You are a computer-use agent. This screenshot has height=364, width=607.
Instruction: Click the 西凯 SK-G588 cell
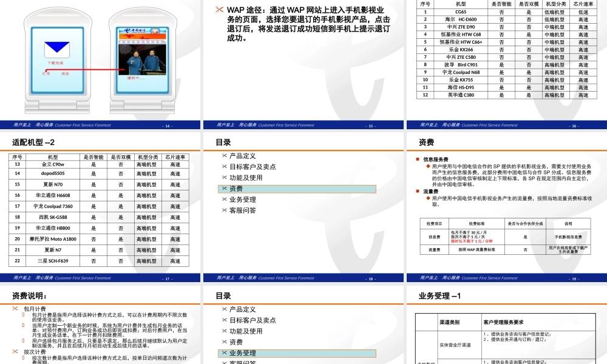[53, 217]
